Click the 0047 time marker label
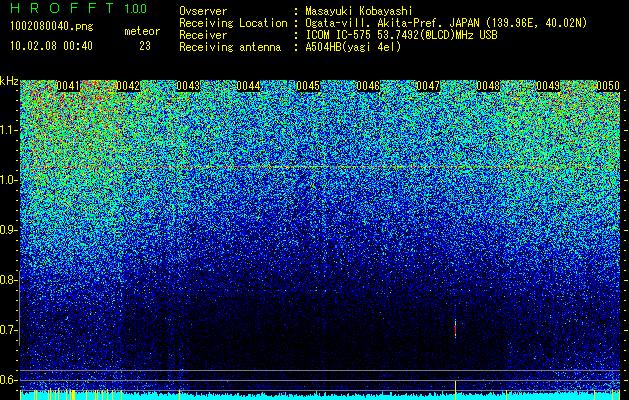The image size is (629, 400). point(428,86)
